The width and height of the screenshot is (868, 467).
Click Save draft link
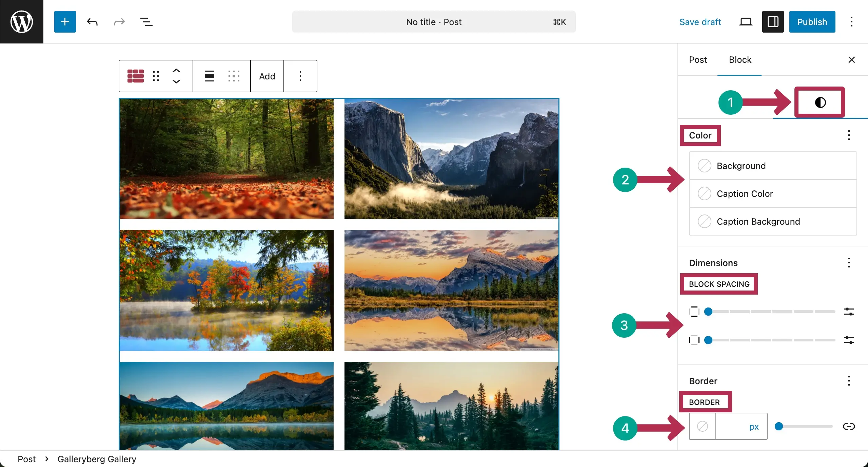700,22
